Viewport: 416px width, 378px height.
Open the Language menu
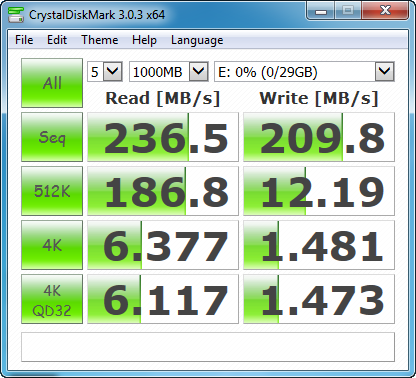coord(197,40)
